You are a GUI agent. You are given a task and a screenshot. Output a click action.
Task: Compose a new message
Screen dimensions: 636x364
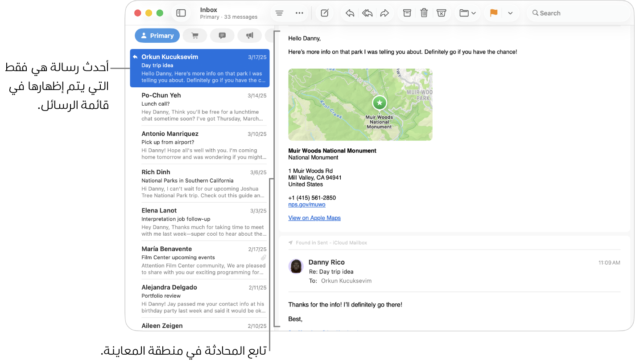325,13
